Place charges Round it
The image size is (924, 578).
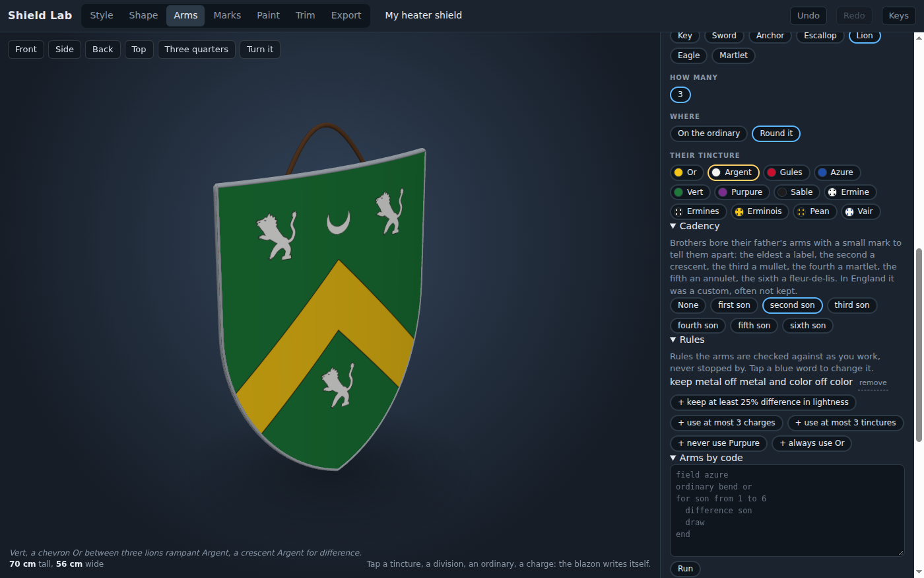[776, 133]
